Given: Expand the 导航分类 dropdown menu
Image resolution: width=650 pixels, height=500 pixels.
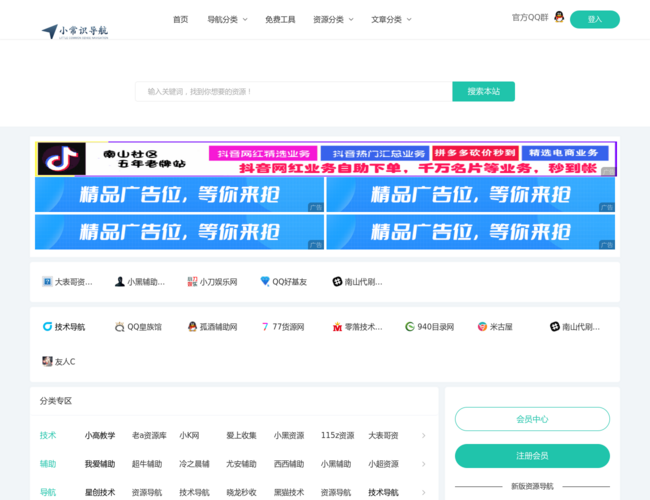Looking at the screenshot, I should click(x=227, y=19).
